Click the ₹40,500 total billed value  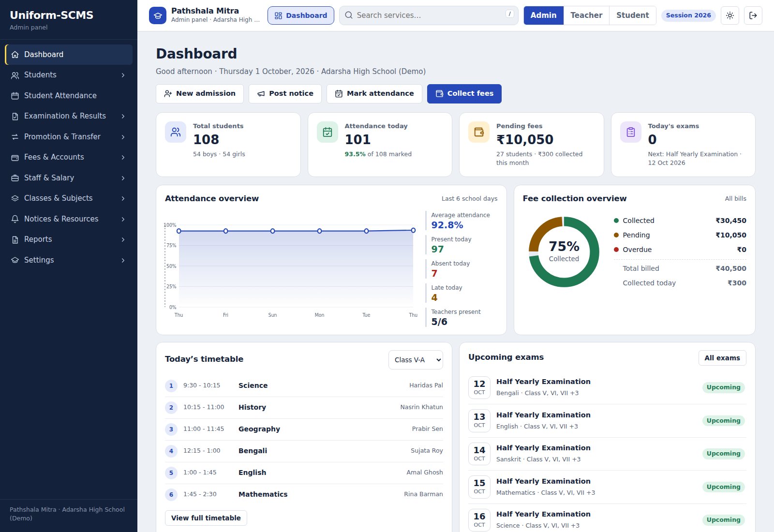click(x=731, y=268)
